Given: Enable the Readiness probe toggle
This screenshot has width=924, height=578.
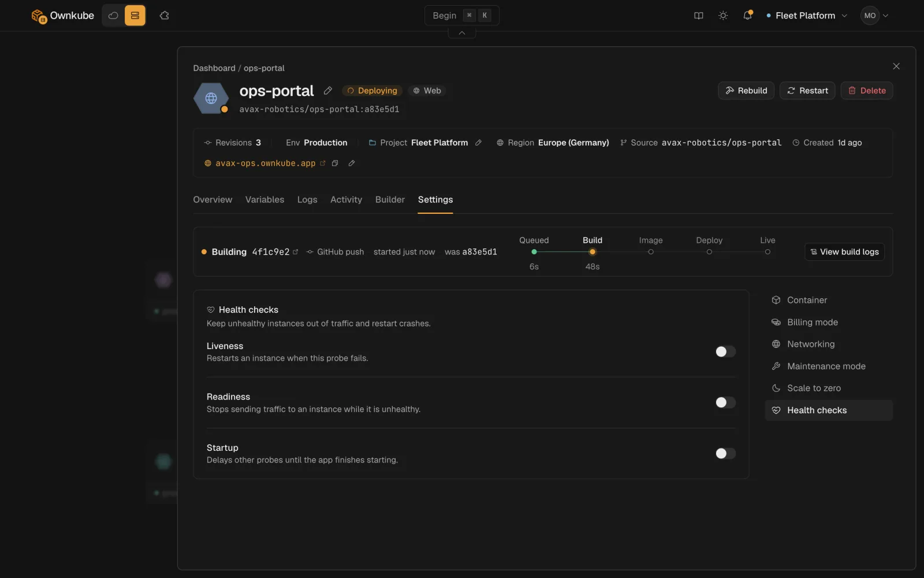Looking at the screenshot, I should pos(725,402).
